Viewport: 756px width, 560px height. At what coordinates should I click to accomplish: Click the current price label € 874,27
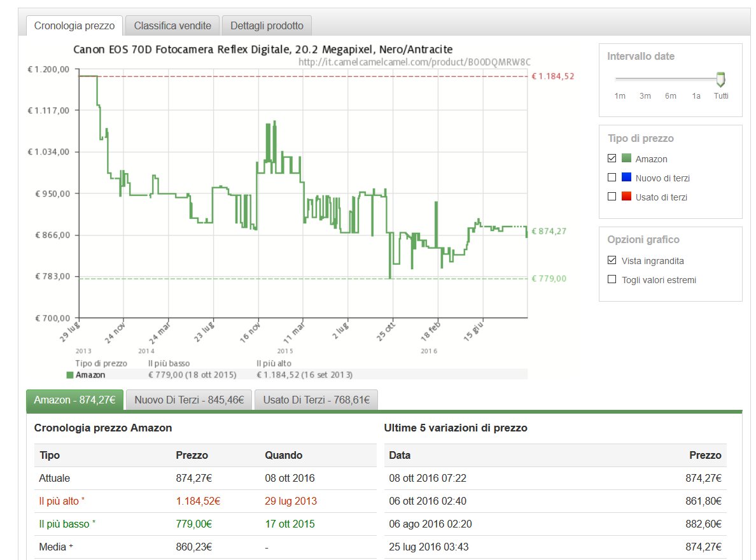[549, 231]
